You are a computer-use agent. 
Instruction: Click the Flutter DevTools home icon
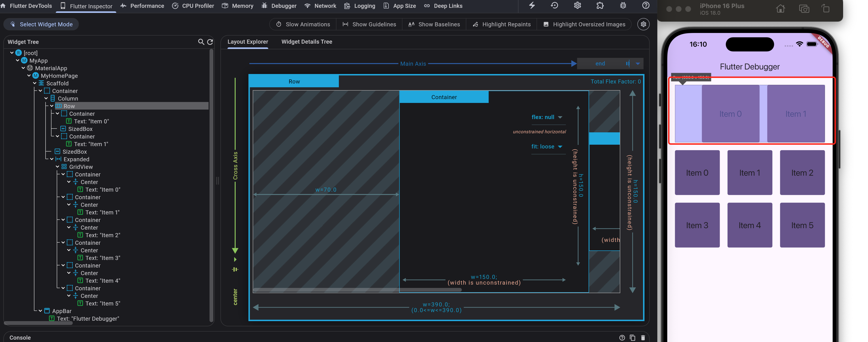tap(3, 6)
